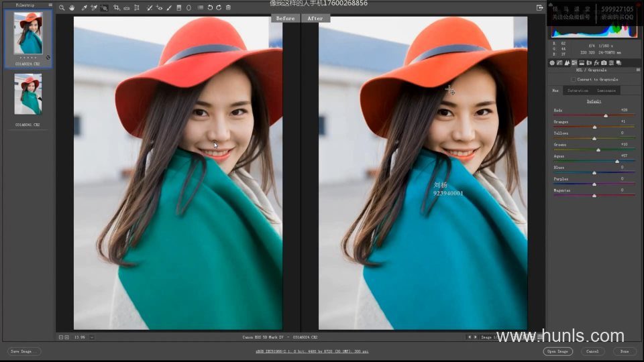The width and height of the screenshot is (644, 362).
Task: Activate the Targeted Adjustment tool
Action: point(104,8)
